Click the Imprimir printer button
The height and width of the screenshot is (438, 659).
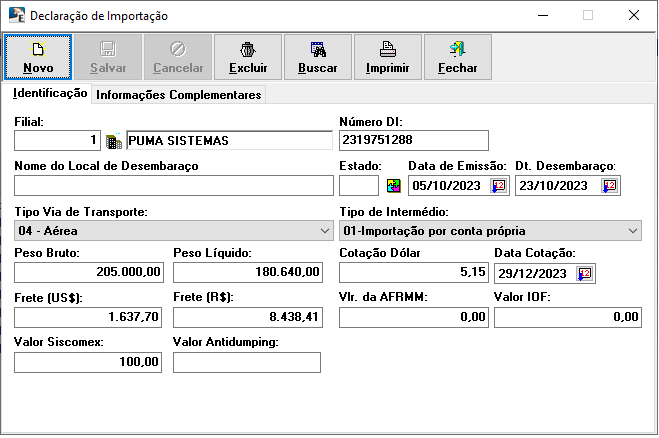[388, 57]
